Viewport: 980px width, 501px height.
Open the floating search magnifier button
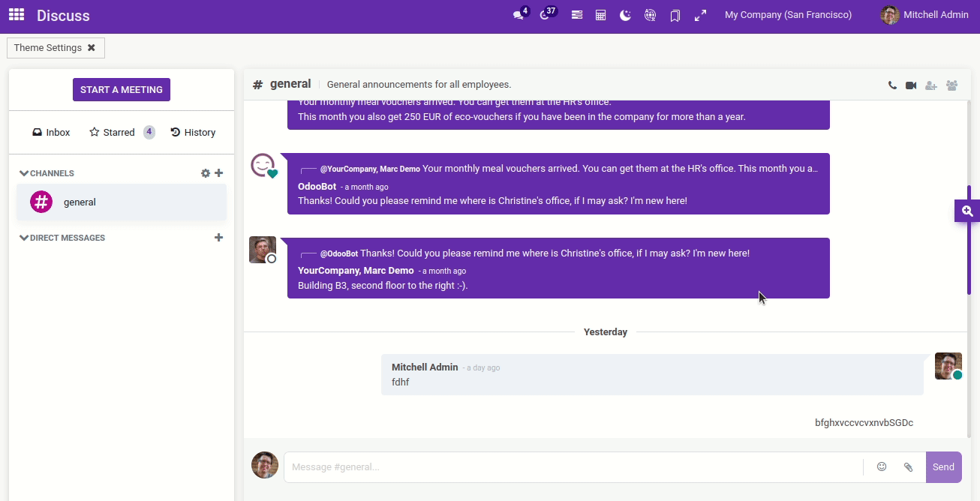[967, 211]
